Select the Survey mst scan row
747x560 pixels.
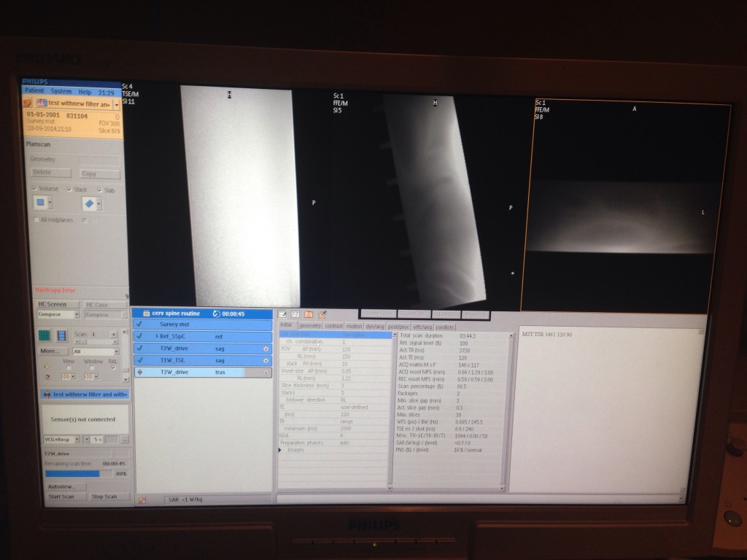(203, 324)
